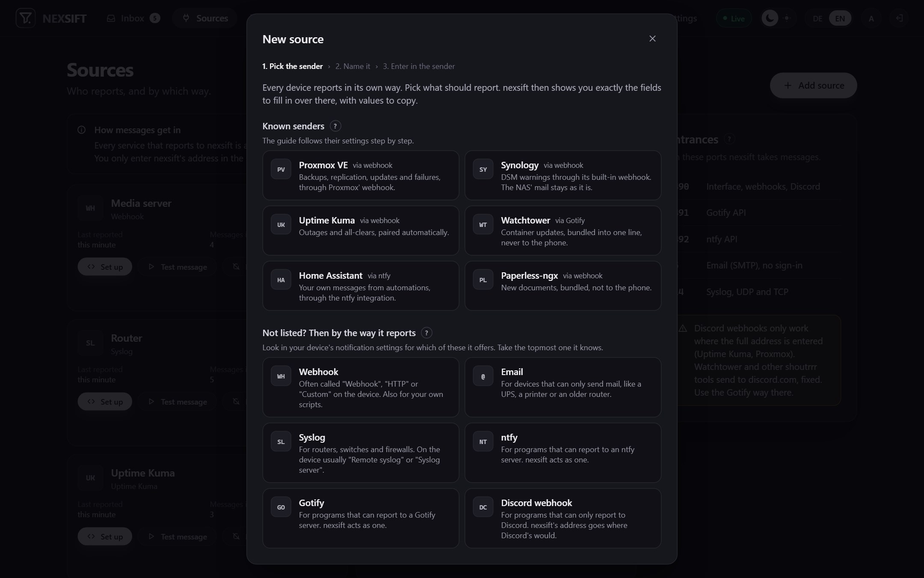The width and height of the screenshot is (924, 578).
Task: Click the ntfy NT badge icon
Action: [x=483, y=441]
